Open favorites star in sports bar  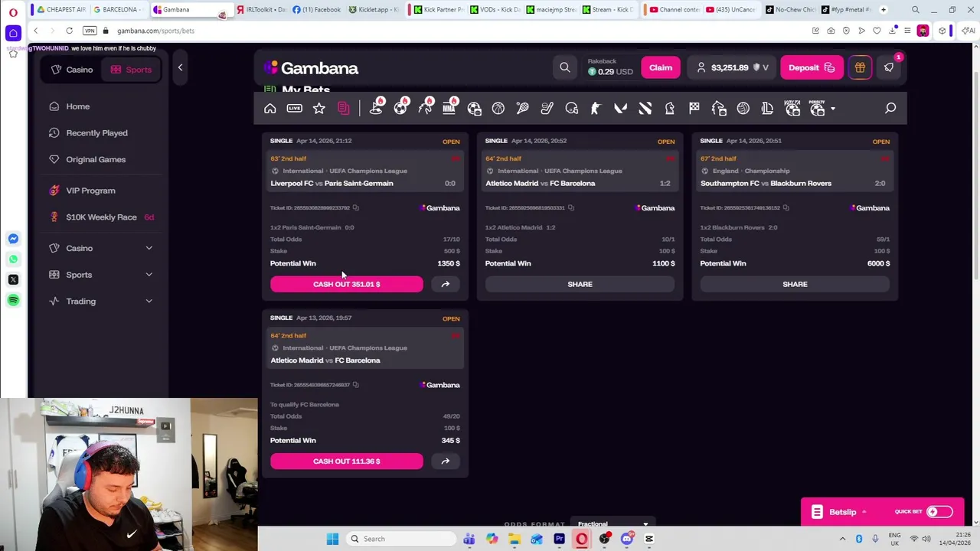click(319, 109)
